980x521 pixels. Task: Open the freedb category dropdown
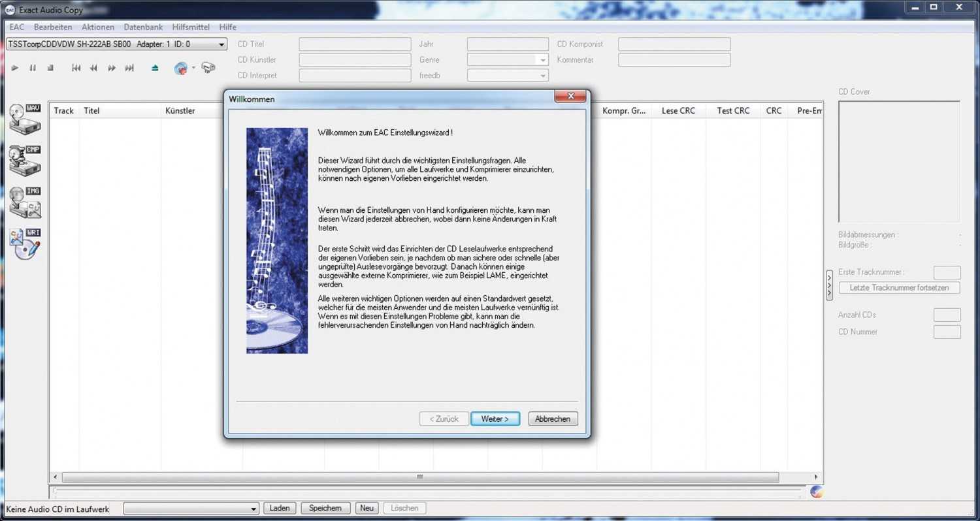(x=508, y=76)
